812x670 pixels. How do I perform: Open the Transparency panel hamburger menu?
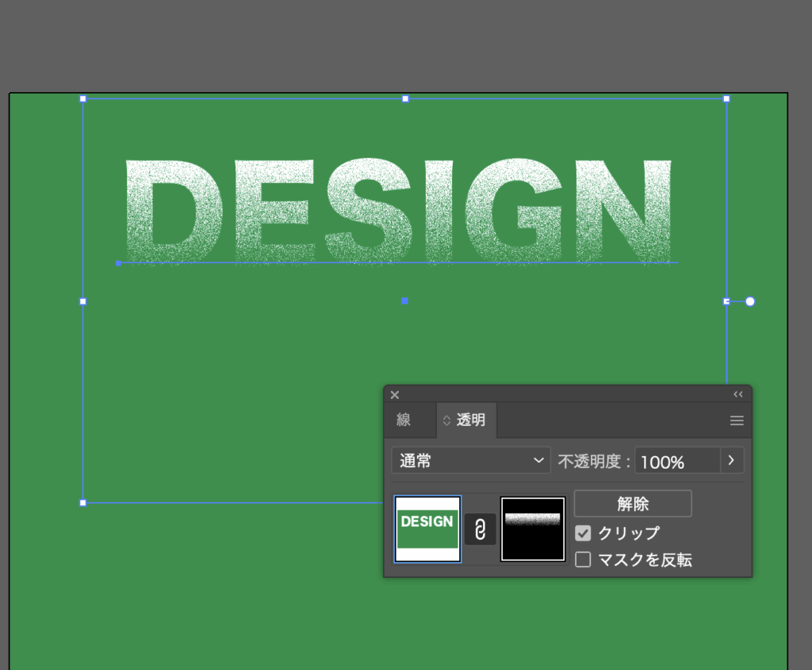(x=737, y=421)
